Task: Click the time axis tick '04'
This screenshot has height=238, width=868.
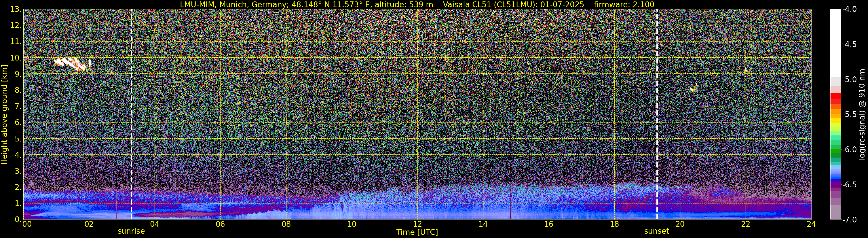Action: 154,224
